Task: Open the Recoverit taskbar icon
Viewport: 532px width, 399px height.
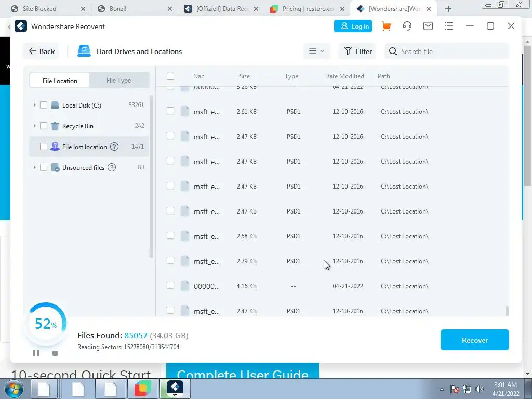Action: 175,389
